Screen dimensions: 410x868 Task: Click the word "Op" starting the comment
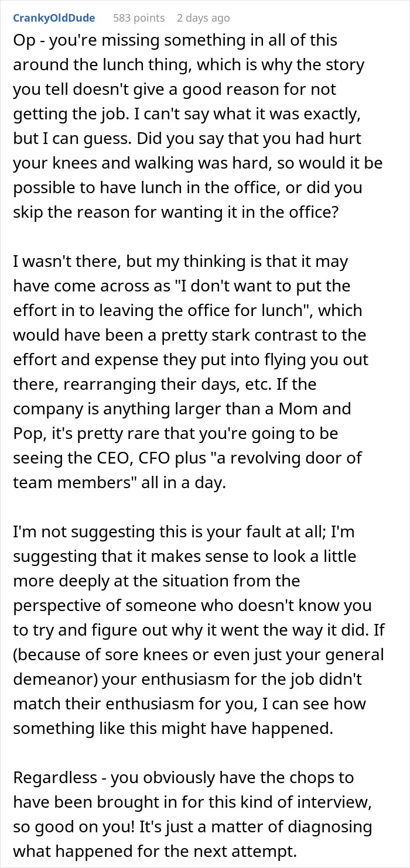click(x=24, y=42)
